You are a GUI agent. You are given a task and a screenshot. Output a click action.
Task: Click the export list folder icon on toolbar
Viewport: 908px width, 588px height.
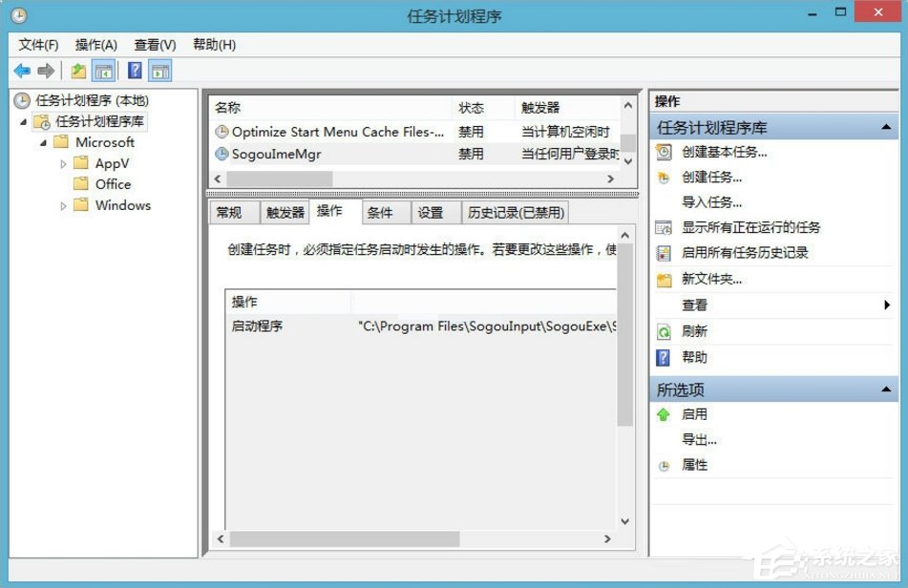point(77,70)
